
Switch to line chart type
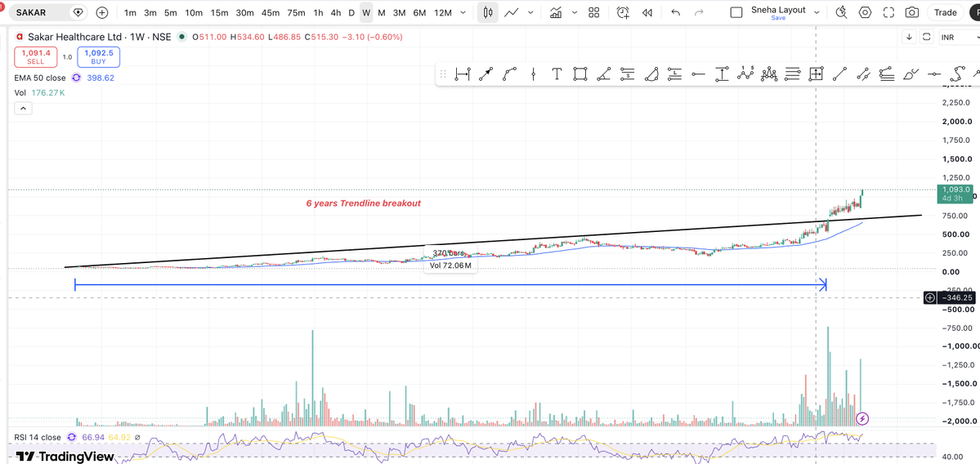point(512,12)
